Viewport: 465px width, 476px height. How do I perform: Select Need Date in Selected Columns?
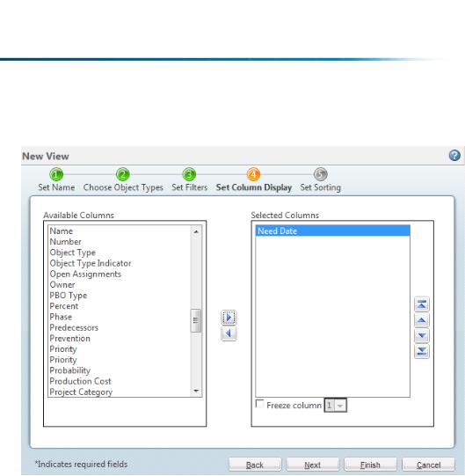click(333, 231)
